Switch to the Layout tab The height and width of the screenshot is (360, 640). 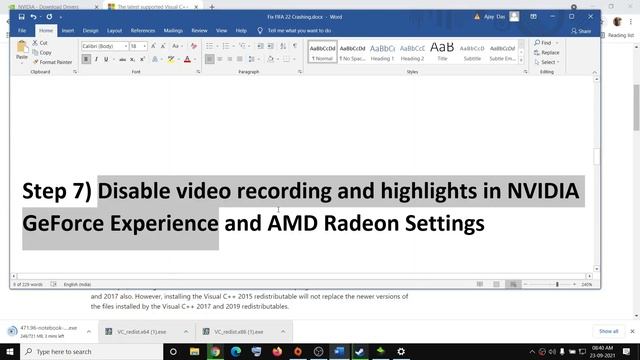tap(114, 31)
